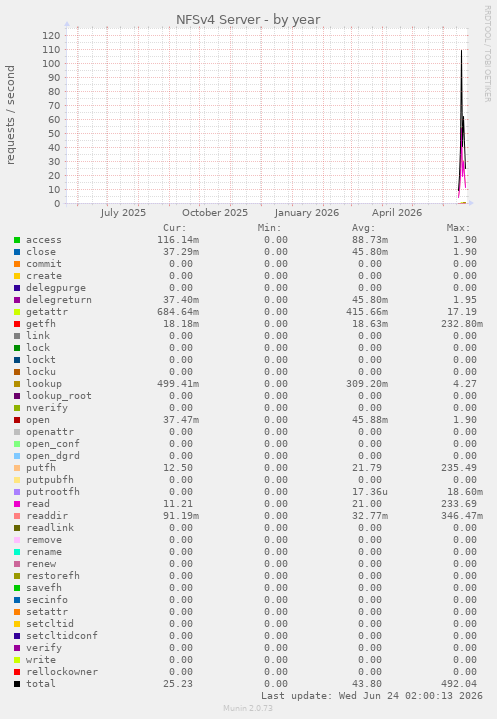Viewport: 497px width, 719px height.
Task: Click the Max: column header
Action: pyautogui.click(x=458, y=228)
